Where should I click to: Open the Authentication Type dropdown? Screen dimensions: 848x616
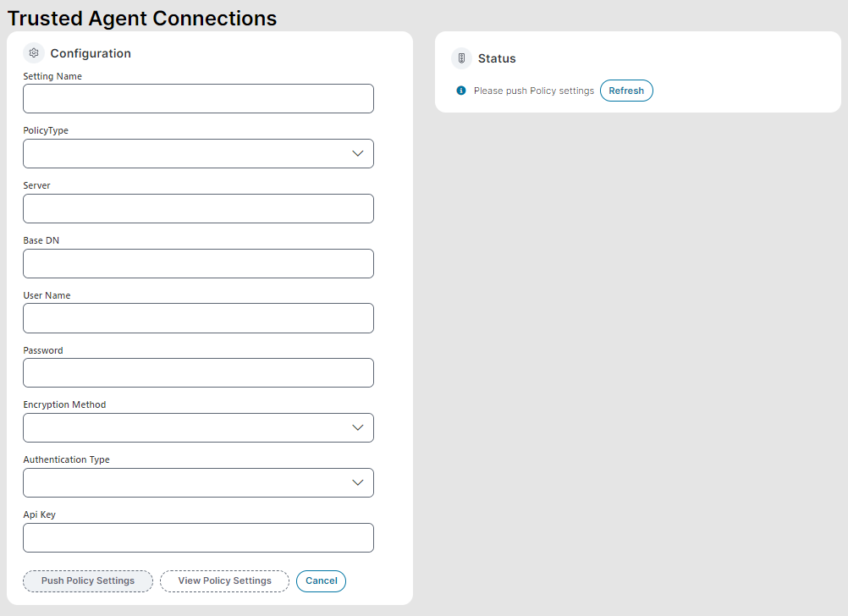click(x=198, y=482)
